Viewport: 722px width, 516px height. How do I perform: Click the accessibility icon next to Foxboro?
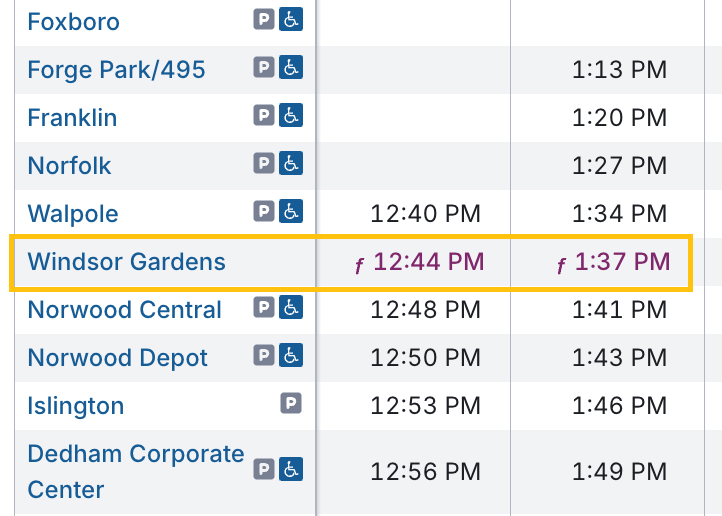tap(291, 20)
